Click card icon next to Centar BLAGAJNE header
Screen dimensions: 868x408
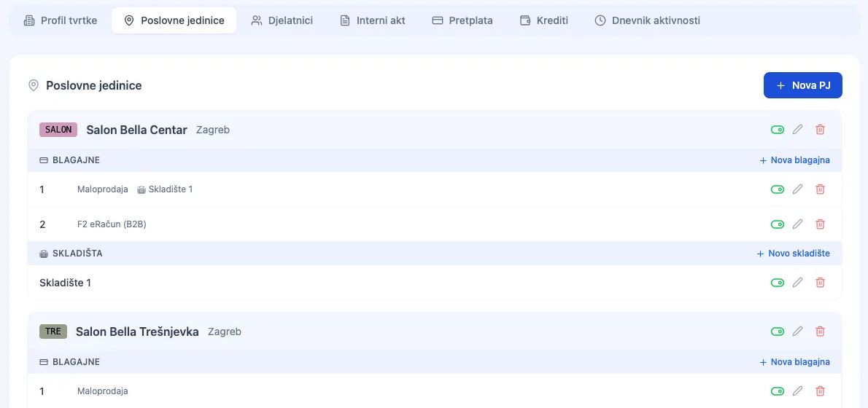(44, 160)
